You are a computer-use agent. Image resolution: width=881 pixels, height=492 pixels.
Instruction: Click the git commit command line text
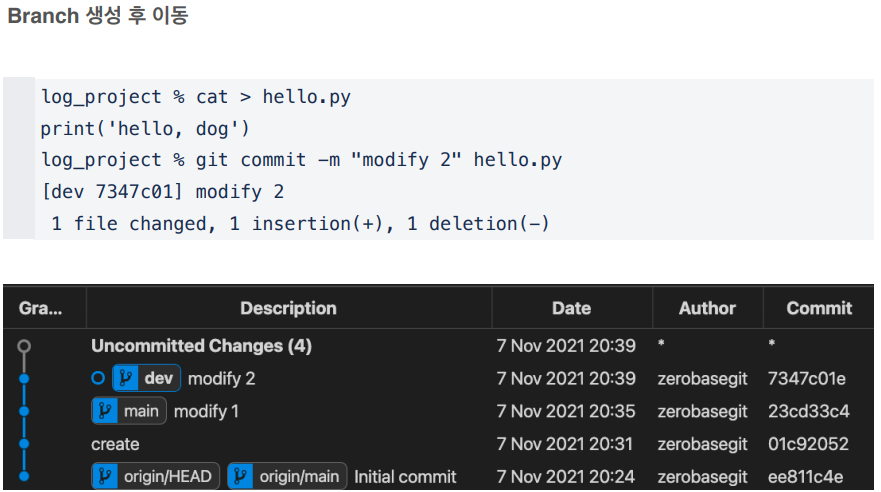tap(299, 160)
